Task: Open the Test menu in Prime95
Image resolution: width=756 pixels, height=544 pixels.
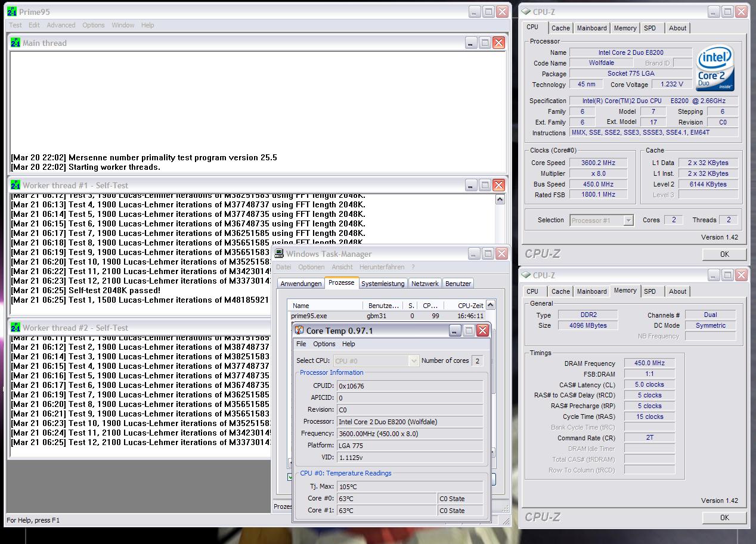Action: tap(16, 25)
